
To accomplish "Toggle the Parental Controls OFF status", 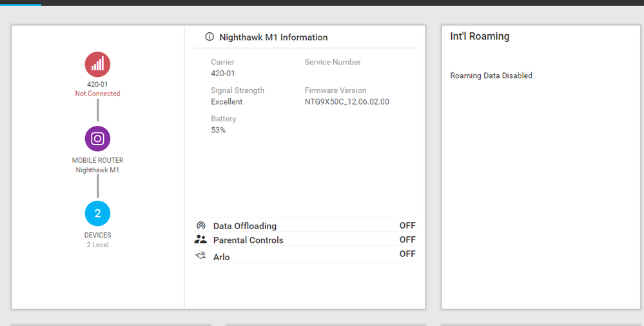I will click(x=407, y=239).
